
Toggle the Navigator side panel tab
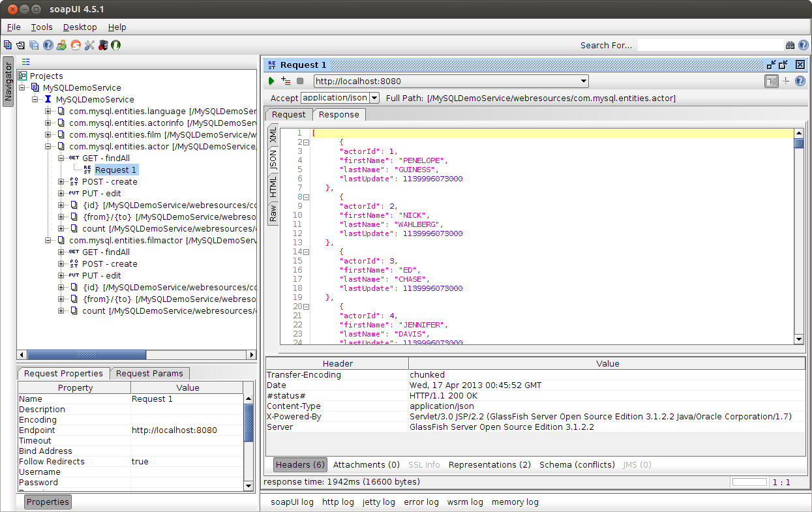tap(8, 81)
